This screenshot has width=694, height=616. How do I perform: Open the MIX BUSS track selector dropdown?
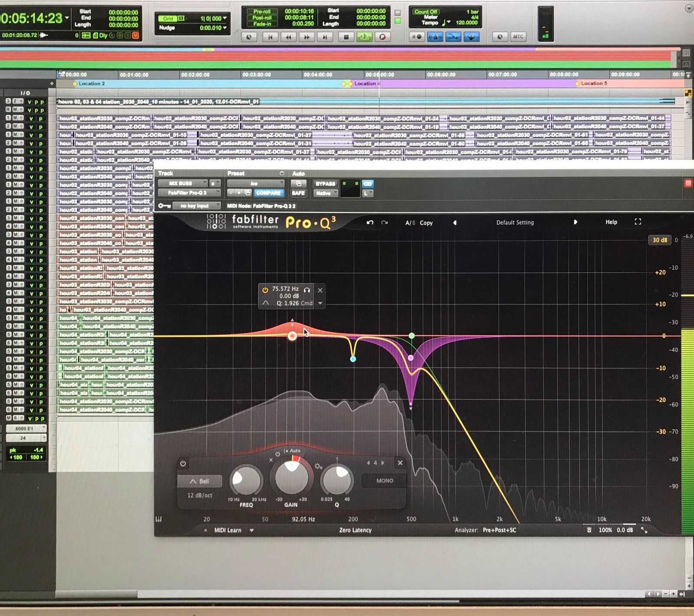point(183,183)
